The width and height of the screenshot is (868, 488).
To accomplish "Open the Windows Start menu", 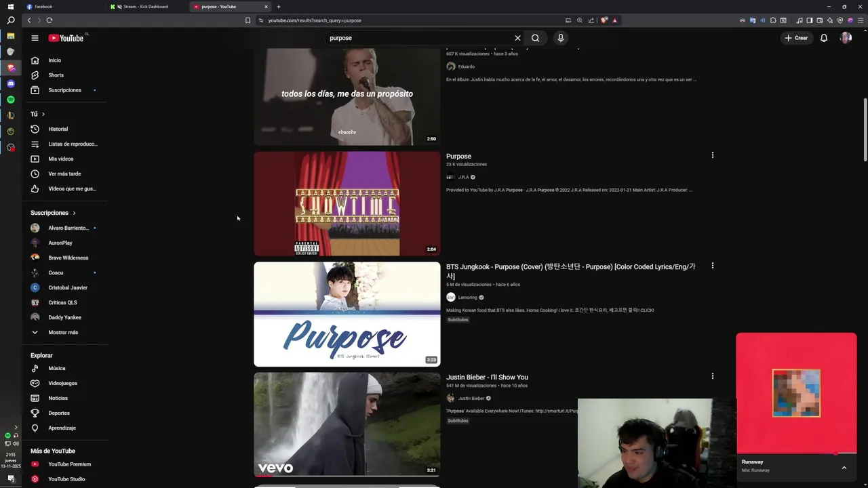I will [11, 7].
